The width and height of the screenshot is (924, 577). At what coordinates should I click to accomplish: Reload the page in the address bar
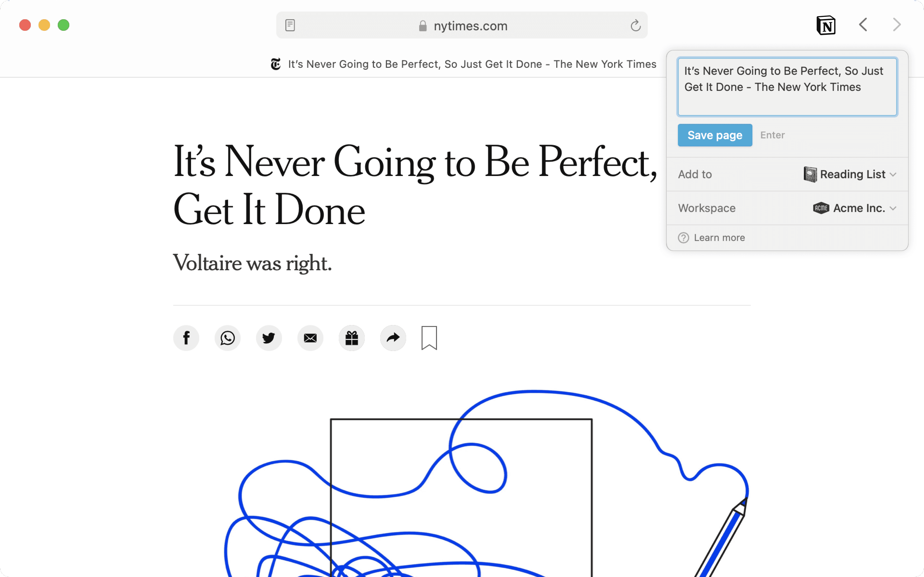point(635,25)
